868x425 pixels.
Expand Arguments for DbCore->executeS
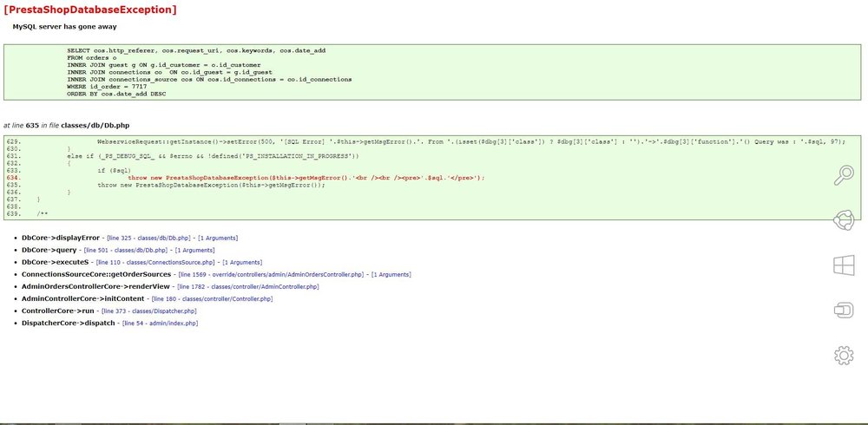[242, 262]
